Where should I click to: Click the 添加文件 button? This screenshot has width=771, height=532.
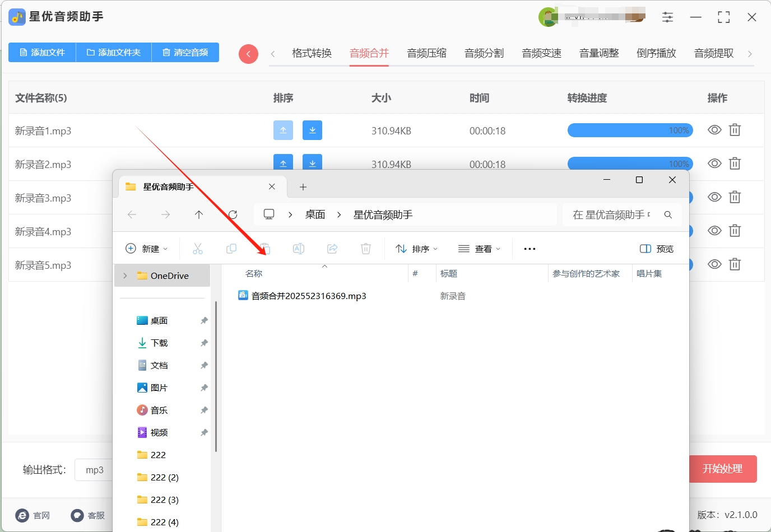tap(42, 52)
